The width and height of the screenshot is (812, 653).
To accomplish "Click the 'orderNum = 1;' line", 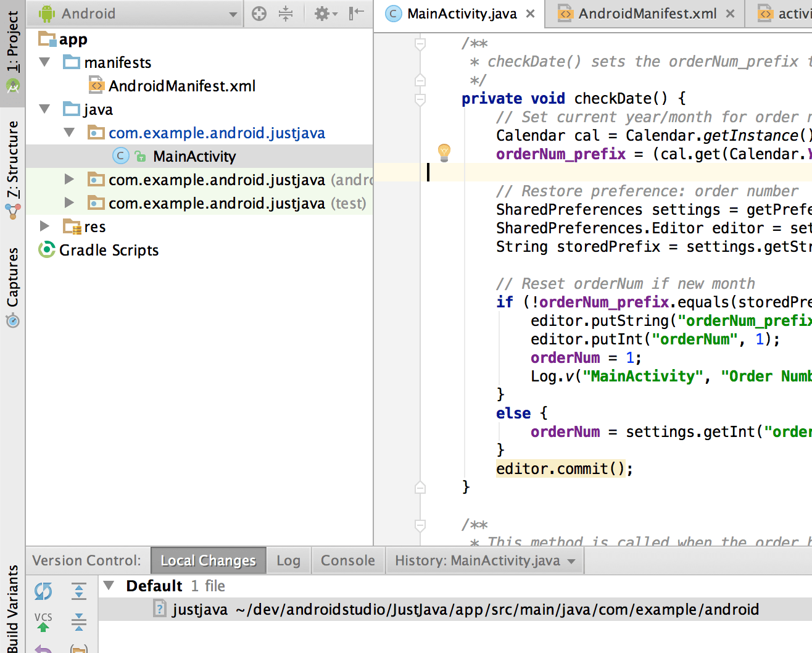I will 586,357.
